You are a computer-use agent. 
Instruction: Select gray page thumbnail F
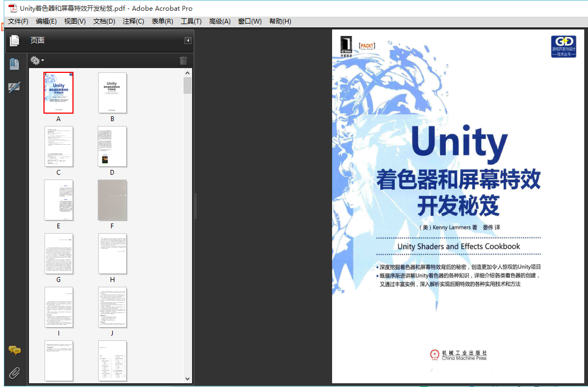point(112,200)
